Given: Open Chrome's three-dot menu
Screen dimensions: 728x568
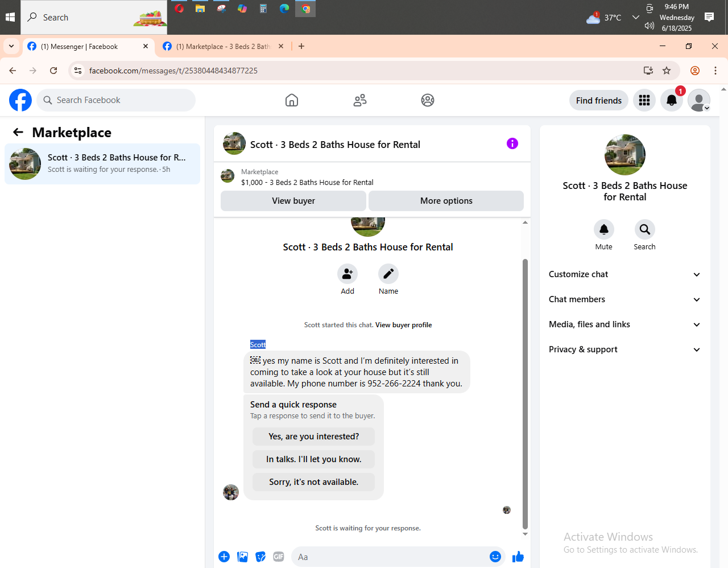Looking at the screenshot, I should [x=715, y=71].
